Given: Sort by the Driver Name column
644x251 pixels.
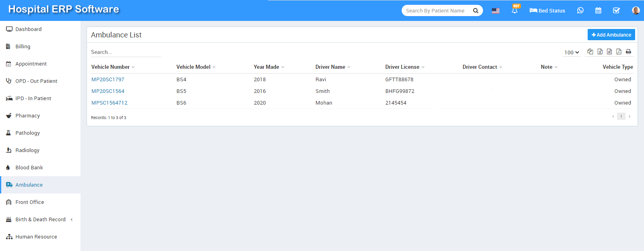Looking at the screenshot, I should click(x=330, y=67).
